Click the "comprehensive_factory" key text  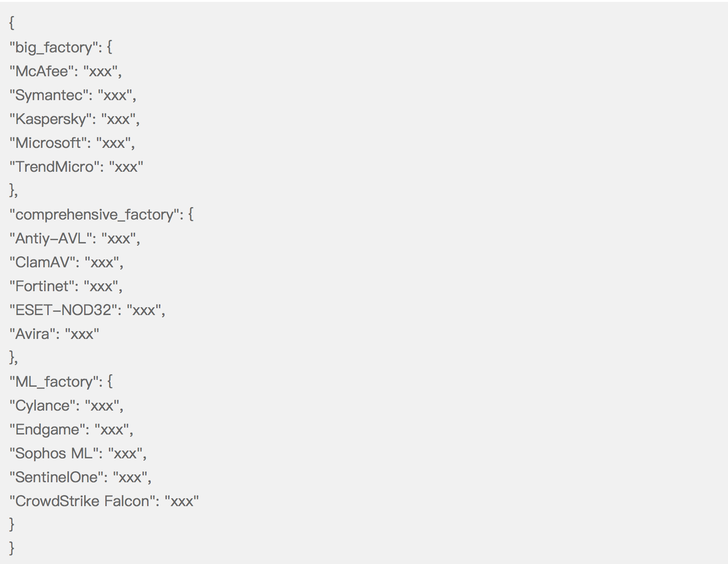(x=94, y=214)
